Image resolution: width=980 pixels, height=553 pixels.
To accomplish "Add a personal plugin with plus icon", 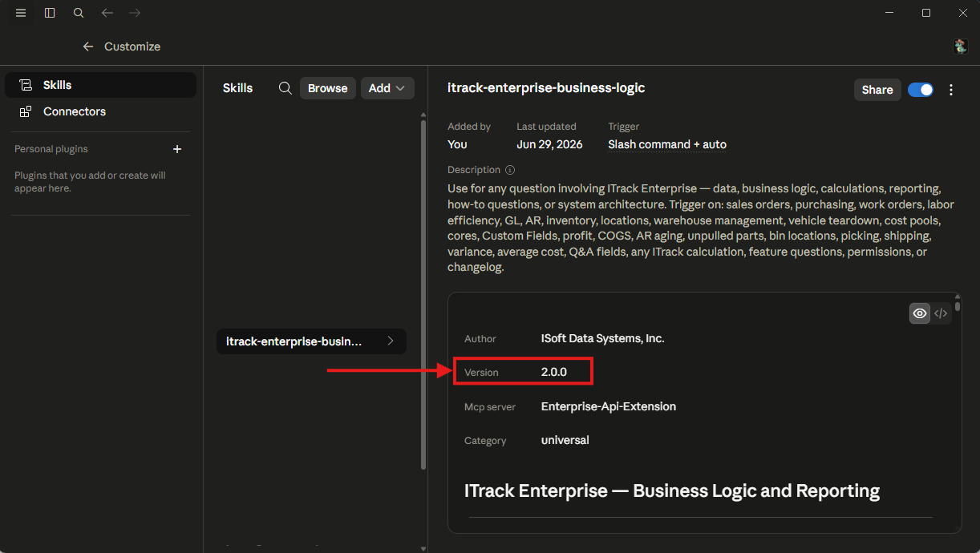I will 177,149.
